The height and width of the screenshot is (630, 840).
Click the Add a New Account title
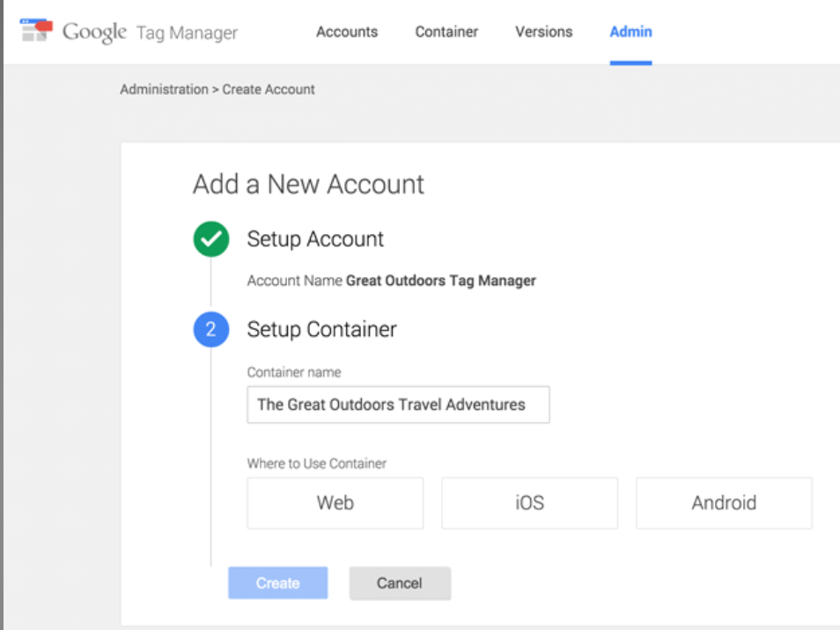click(308, 185)
